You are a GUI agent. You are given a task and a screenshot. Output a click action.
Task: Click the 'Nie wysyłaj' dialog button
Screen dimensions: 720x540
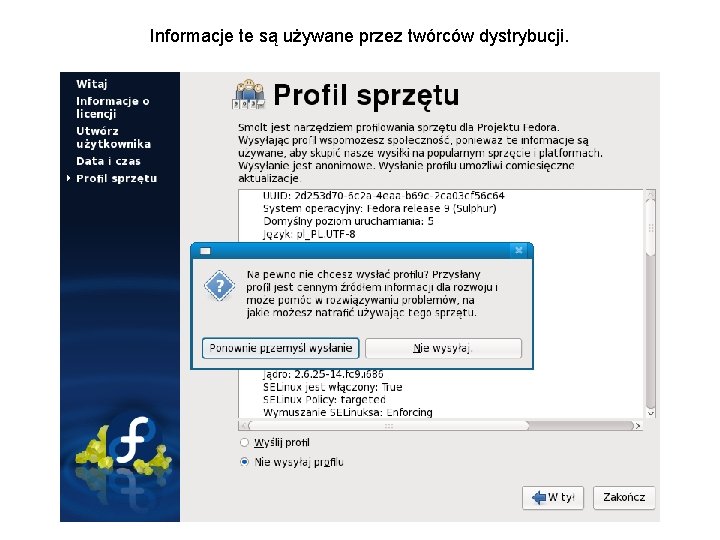pyautogui.click(x=443, y=348)
